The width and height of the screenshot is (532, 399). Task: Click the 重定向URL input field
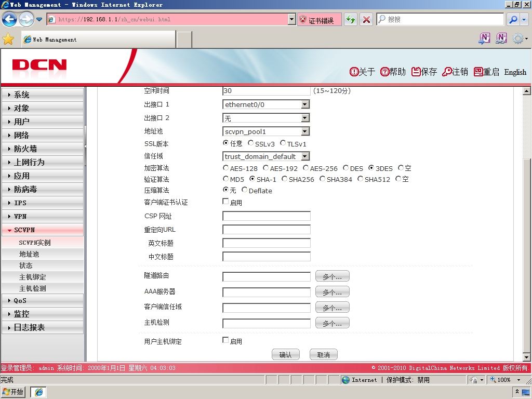[267, 229]
